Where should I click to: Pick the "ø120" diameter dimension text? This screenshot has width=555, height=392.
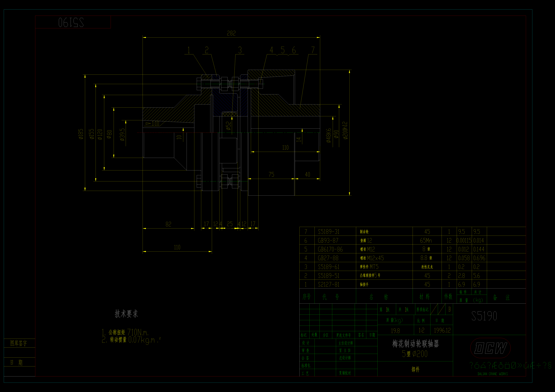coord(100,135)
